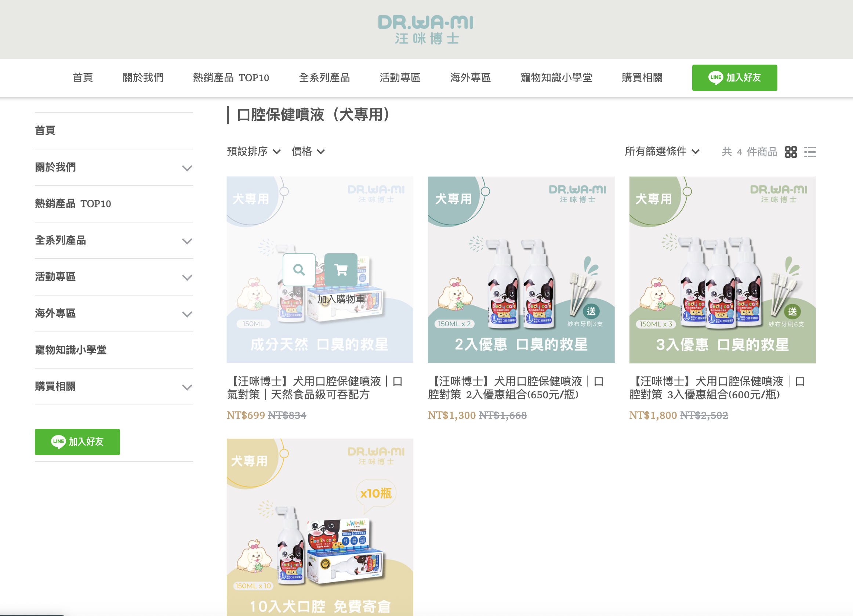This screenshot has width=853, height=616.
Task: Click sidebar 熱銷產品 TOP10 link
Action: pos(73,203)
